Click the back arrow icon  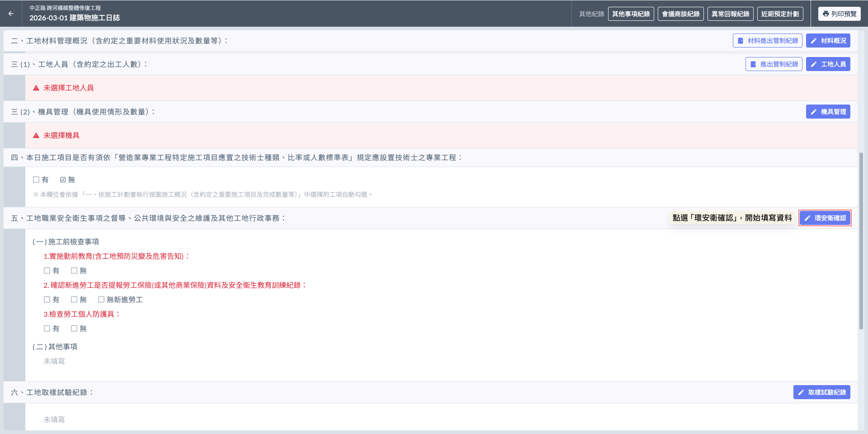click(x=11, y=14)
